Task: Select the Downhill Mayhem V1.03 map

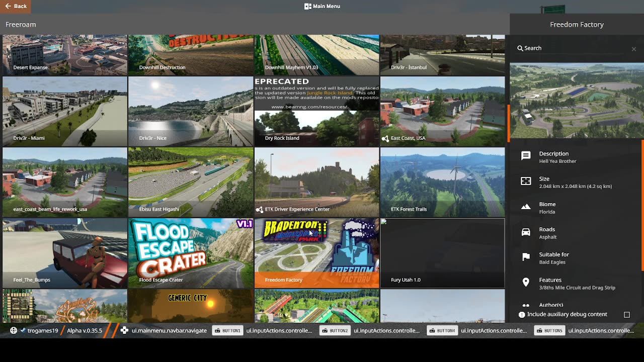Action: click(x=317, y=55)
